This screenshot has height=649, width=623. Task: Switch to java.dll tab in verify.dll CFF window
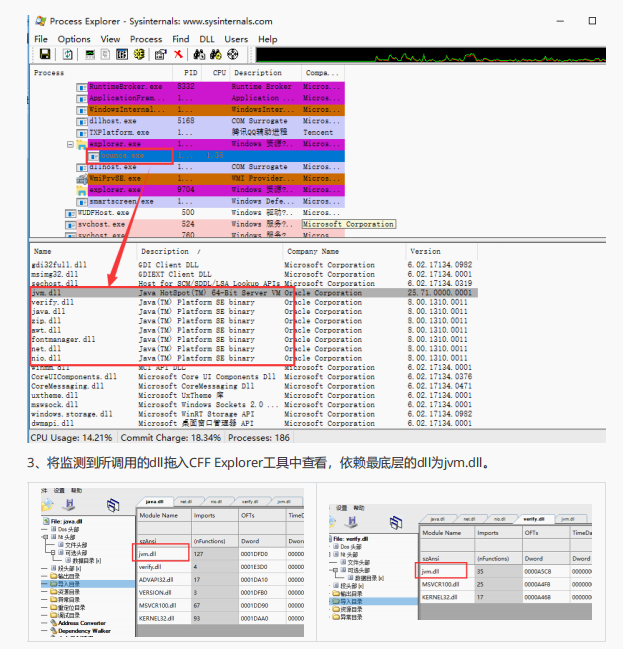click(x=437, y=519)
